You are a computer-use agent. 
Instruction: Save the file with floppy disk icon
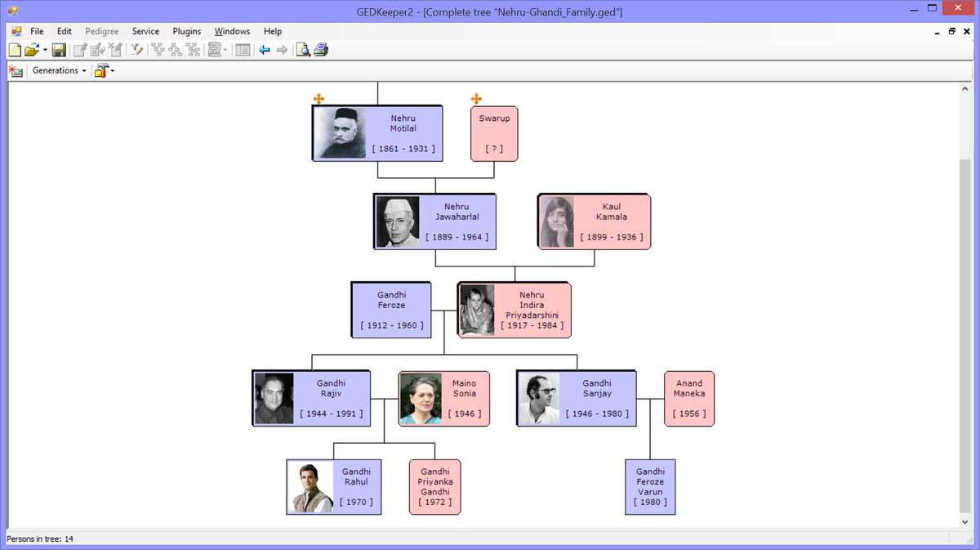tap(59, 51)
